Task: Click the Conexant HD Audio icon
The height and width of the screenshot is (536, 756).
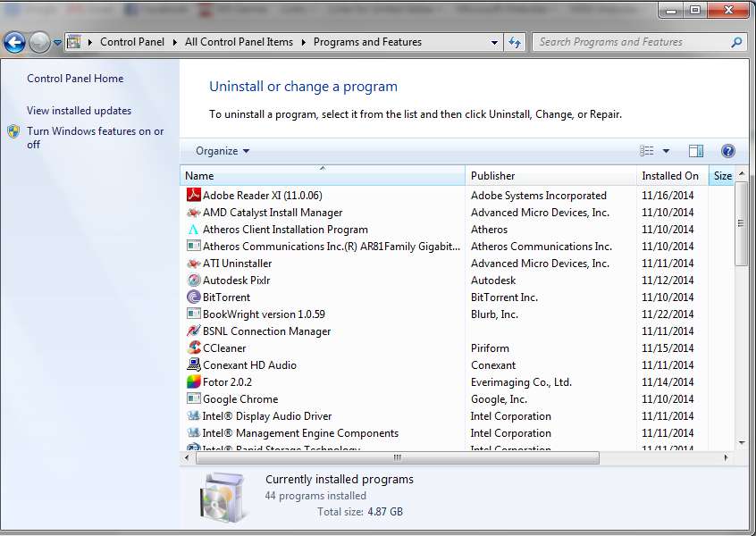Action: [193, 364]
